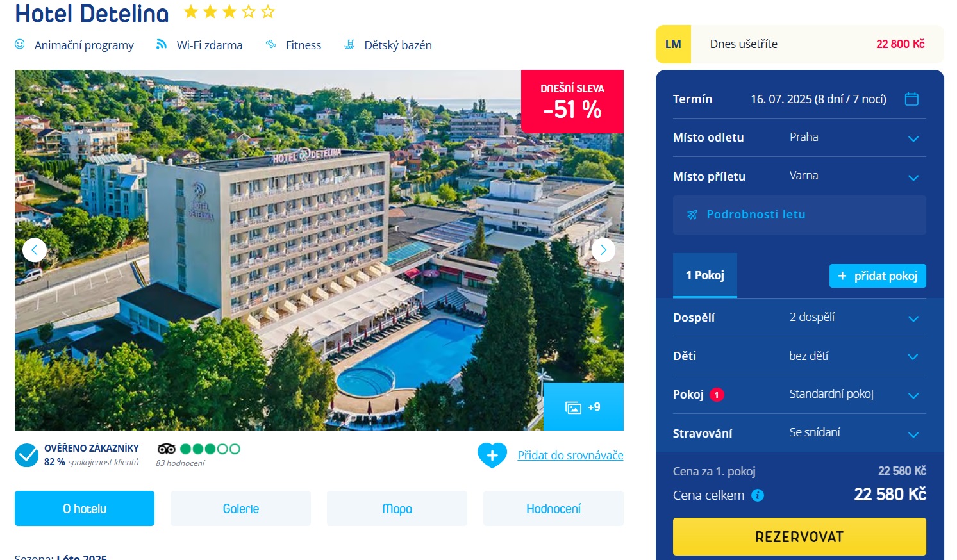Image resolution: width=957 pixels, height=560 pixels.
Task: Switch to the Mapa tab
Action: click(397, 509)
